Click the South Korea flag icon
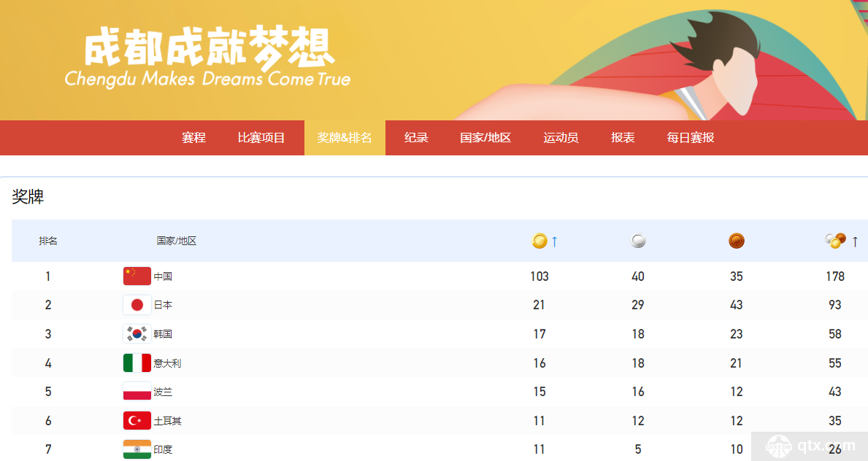Viewport: 868px width, 461px height. pos(137,333)
